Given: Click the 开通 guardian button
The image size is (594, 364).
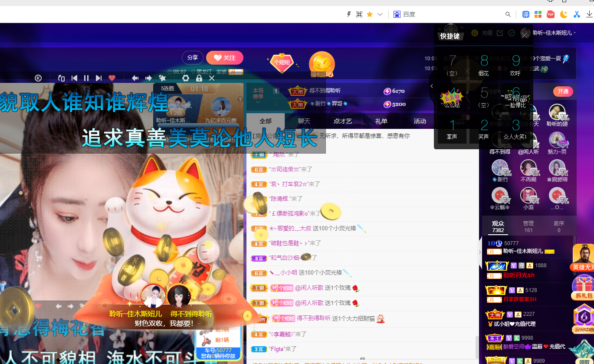Looking at the screenshot, I should click(563, 92).
